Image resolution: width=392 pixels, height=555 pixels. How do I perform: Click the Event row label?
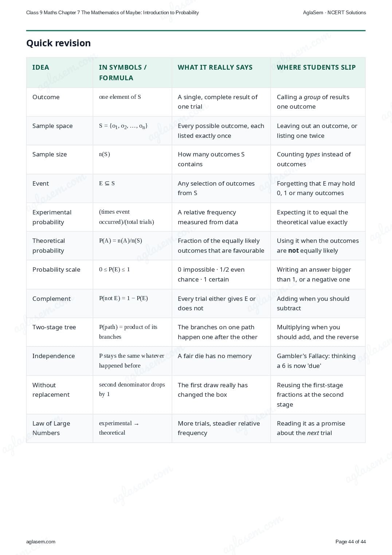40,183
